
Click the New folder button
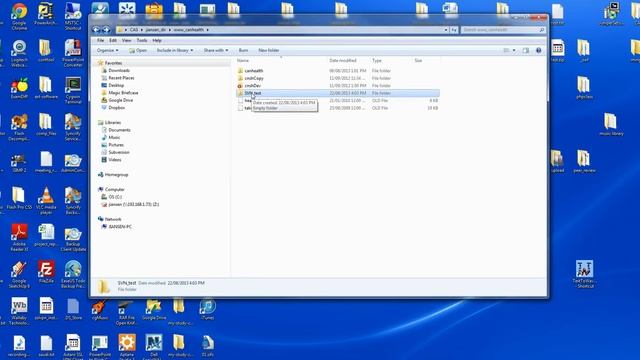pos(269,50)
